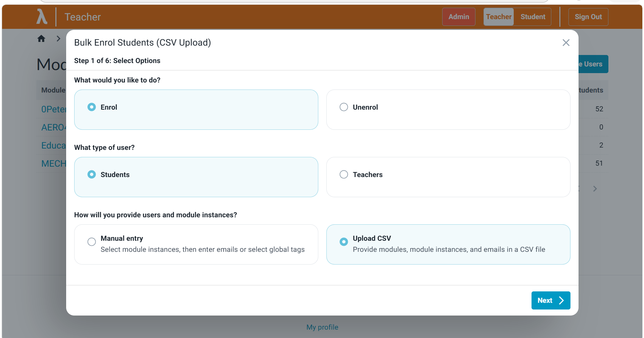Close the Bulk Enrol dialog
This screenshot has height=338, width=644.
click(x=566, y=43)
